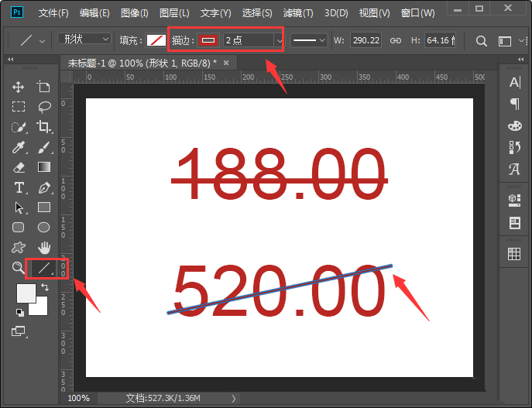Select the Line tool in toolbox
Image resolution: width=532 pixels, height=408 pixels.
(x=44, y=269)
